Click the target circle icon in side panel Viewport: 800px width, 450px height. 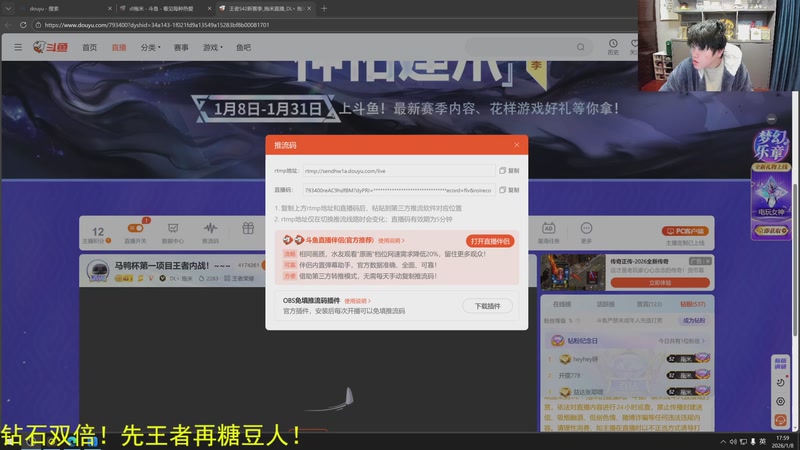(781, 402)
